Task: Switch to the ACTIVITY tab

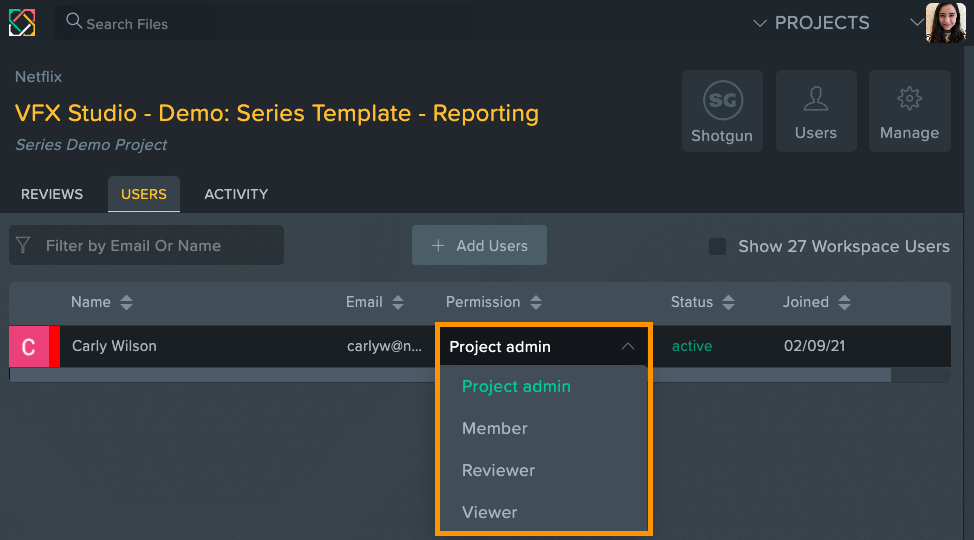Action: point(236,194)
